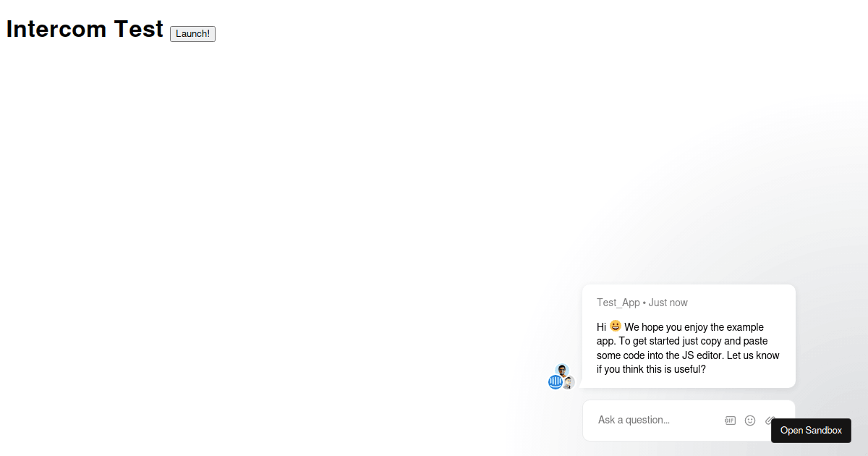This screenshot has width=868, height=456.
Task: Click inside the white chat message card
Action: pos(688,335)
